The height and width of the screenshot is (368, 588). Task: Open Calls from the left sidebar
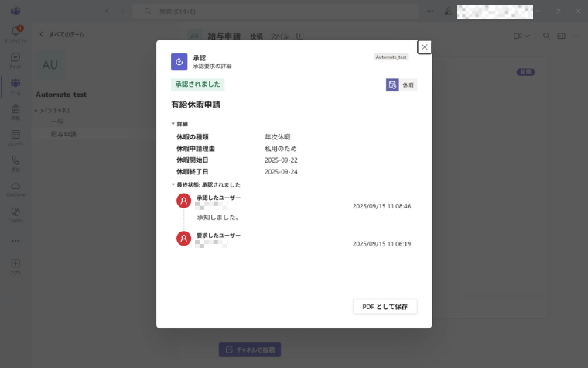(x=15, y=163)
